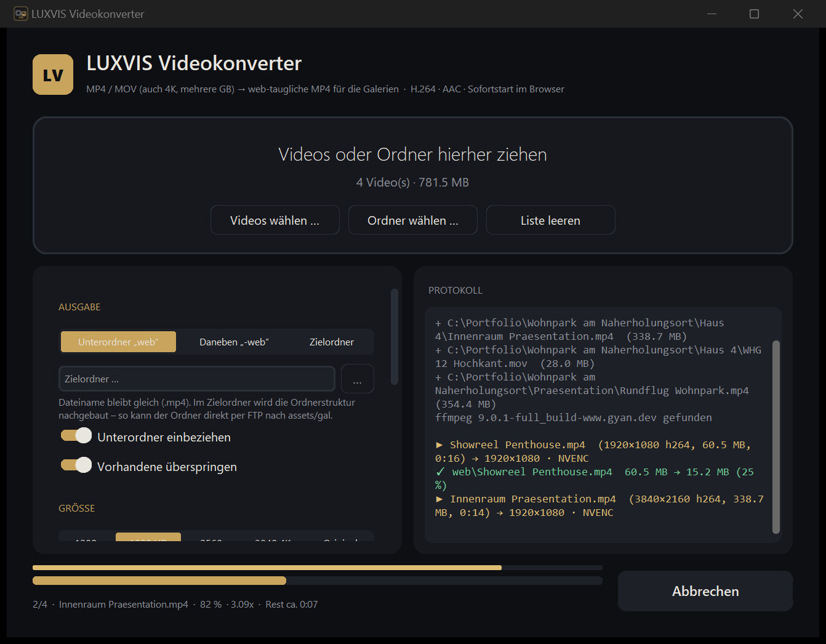The image size is (826, 644).
Task: Click the Protokoll log scrollbar
Action: click(x=776, y=437)
